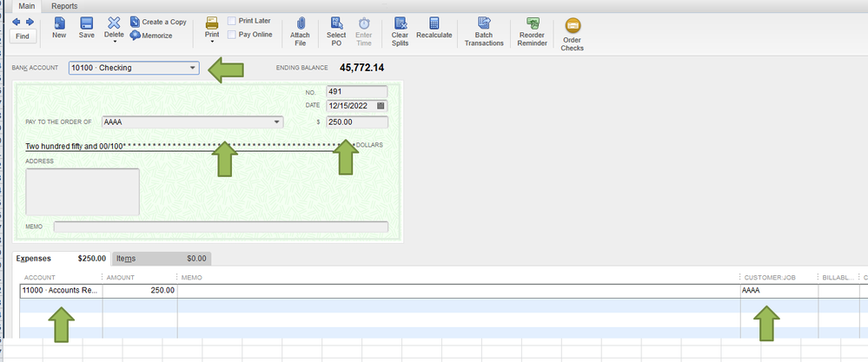Go to next check with right arrow
The image size is (868, 362).
(x=30, y=22)
